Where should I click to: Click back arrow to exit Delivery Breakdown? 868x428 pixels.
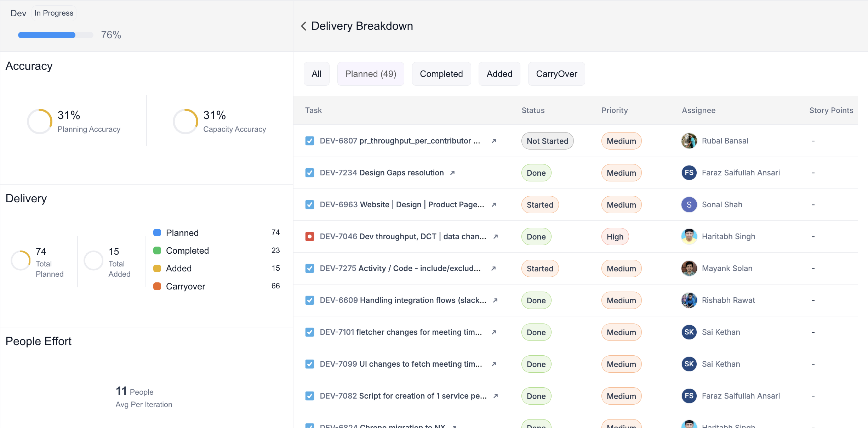coord(303,26)
